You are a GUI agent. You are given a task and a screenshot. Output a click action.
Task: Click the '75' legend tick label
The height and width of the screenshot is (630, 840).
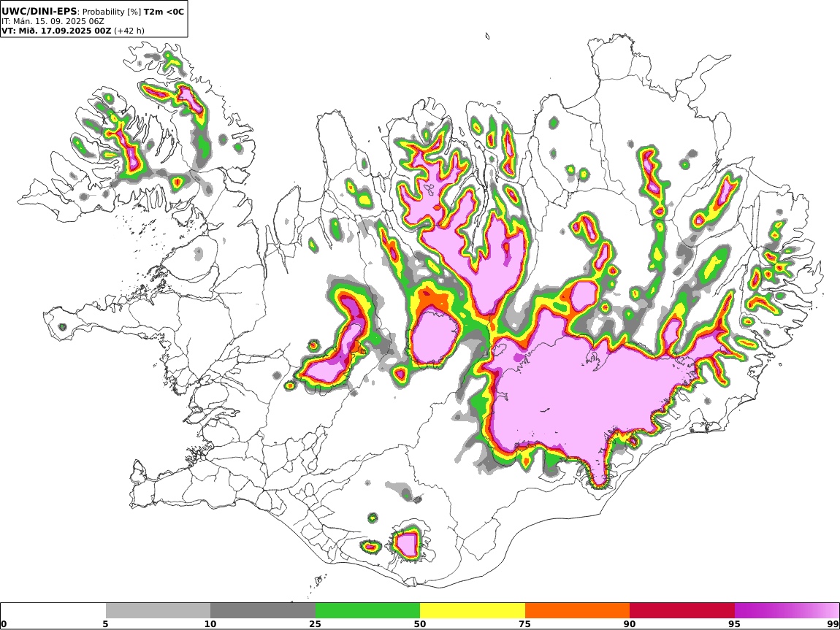pyautogui.click(x=525, y=623)
